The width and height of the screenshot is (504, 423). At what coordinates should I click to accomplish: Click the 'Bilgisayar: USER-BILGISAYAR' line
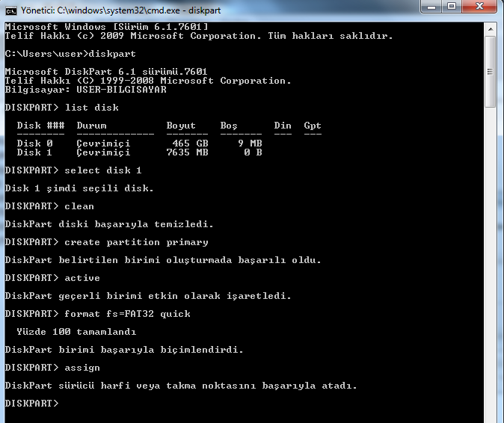click(86, 90)
